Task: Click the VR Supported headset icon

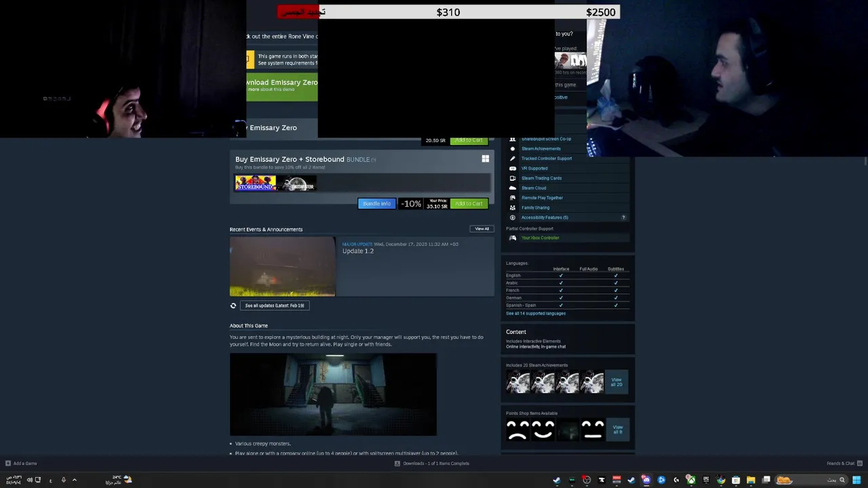Action: 513,168
